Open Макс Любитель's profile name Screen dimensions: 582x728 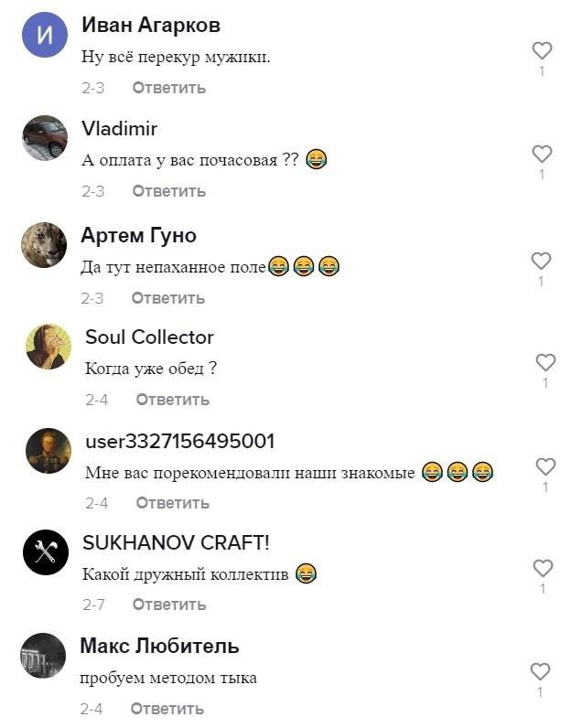[159, 646]
